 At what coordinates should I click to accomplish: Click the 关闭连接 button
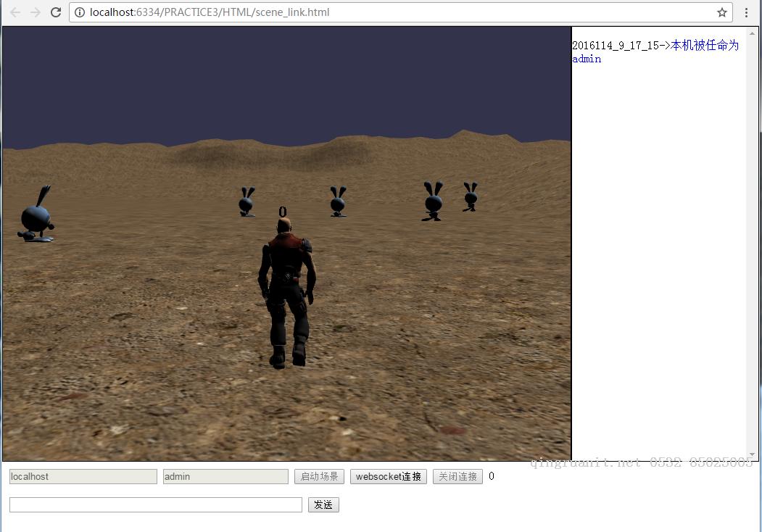point(457,477)
